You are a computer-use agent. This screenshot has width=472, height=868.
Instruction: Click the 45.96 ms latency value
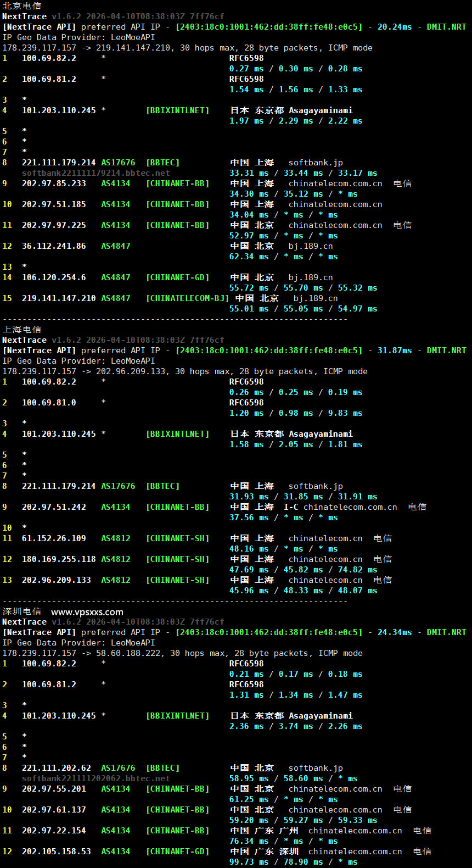[x=249, y=591]
